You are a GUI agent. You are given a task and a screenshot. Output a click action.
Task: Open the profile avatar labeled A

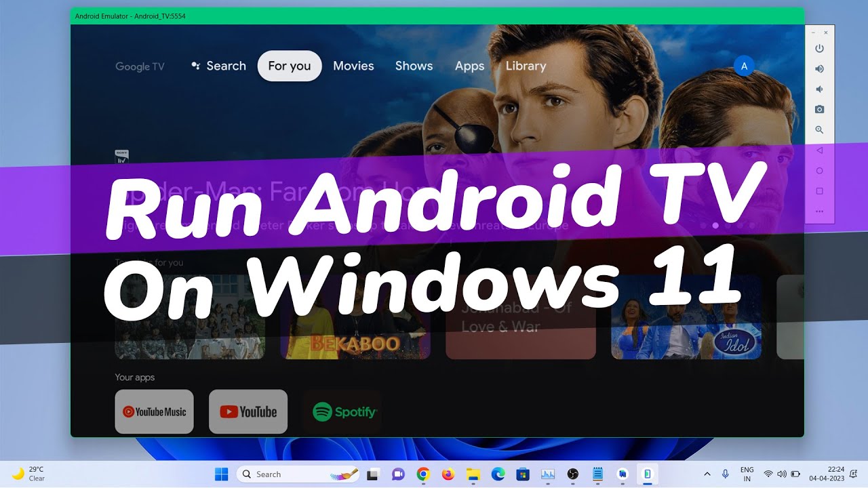point(744,66)
